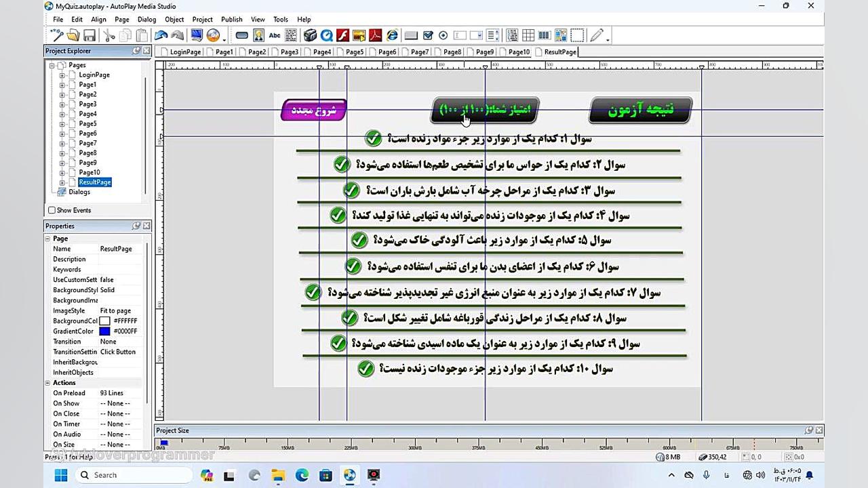Viewport: 868px width, 488px height.
Task: Insert a Grid object icon
Action: tap(528, 35)
